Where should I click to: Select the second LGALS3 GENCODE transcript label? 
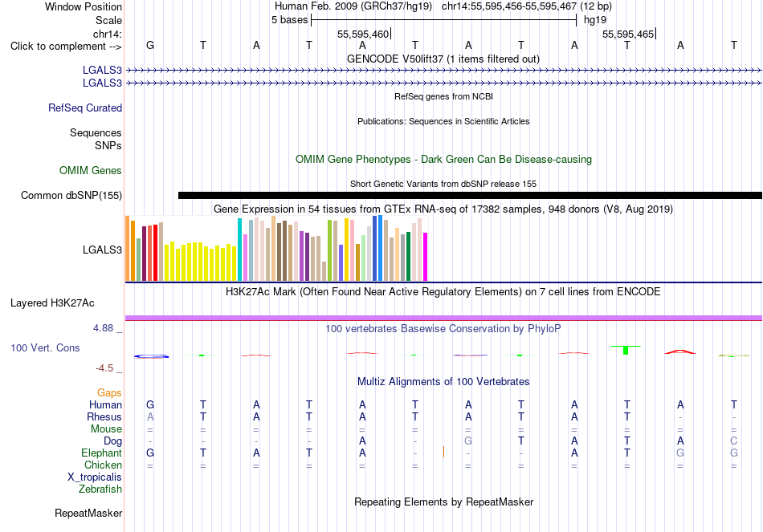102,83
